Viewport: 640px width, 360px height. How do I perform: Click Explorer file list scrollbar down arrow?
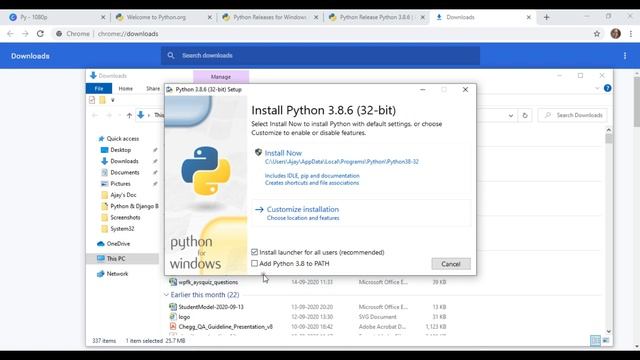coord(609,331)
